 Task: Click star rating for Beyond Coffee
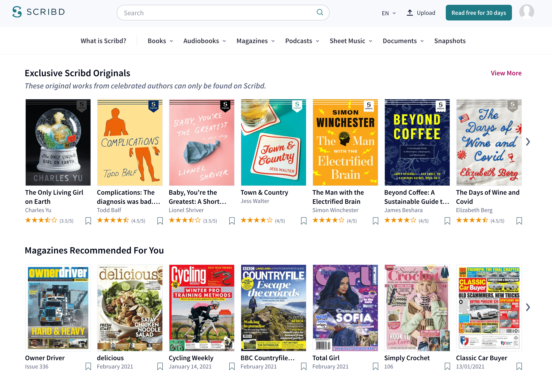click(x=400, y=220)
